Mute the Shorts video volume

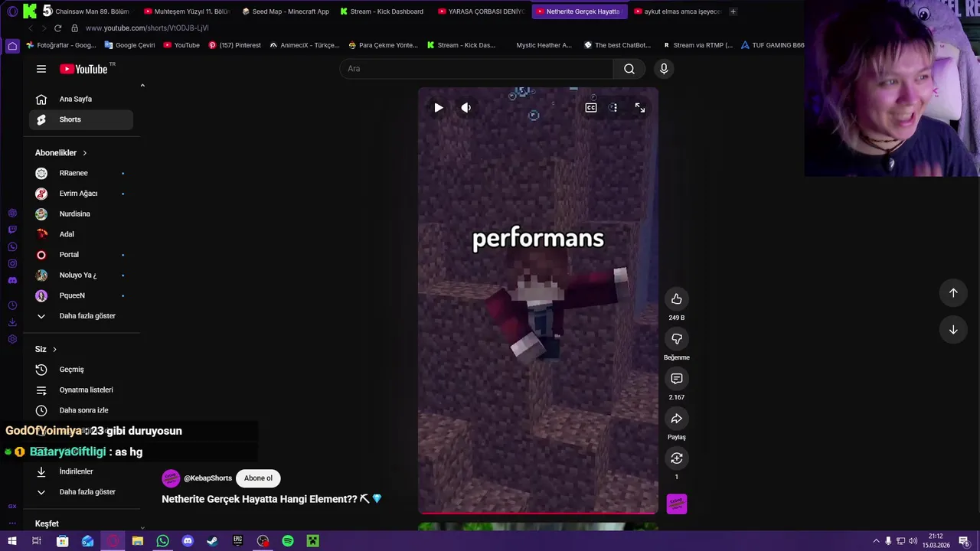[465, 108]
